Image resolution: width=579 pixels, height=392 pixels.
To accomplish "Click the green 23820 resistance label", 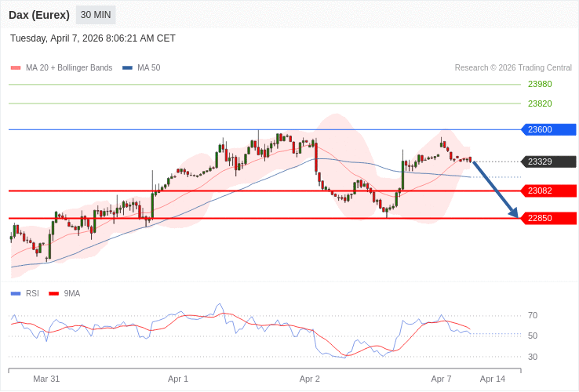I will click(540, 103).
